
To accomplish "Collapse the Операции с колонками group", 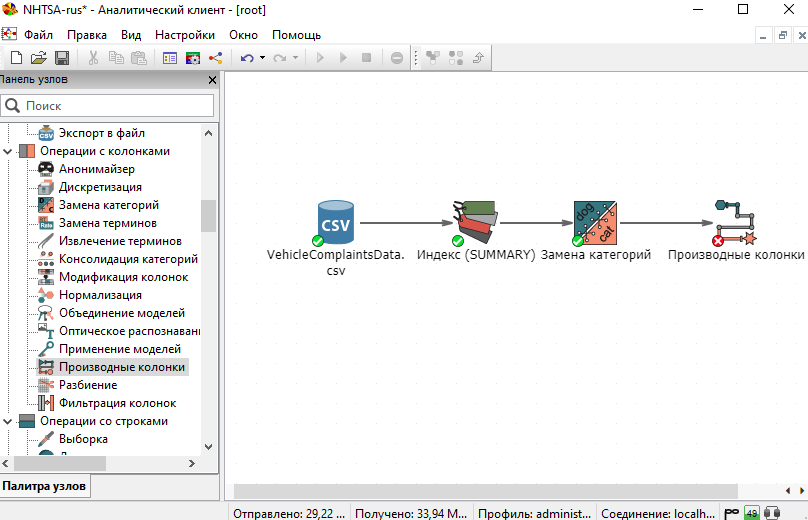I will click(x=8, y=151).
